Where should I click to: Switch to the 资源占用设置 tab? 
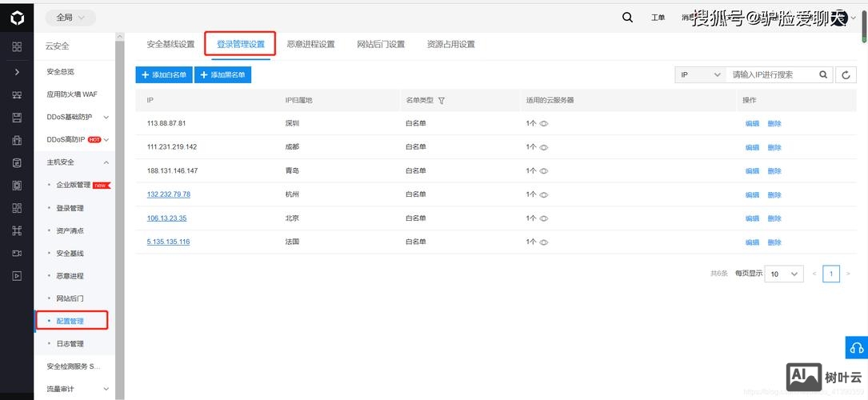click(450, 44)
